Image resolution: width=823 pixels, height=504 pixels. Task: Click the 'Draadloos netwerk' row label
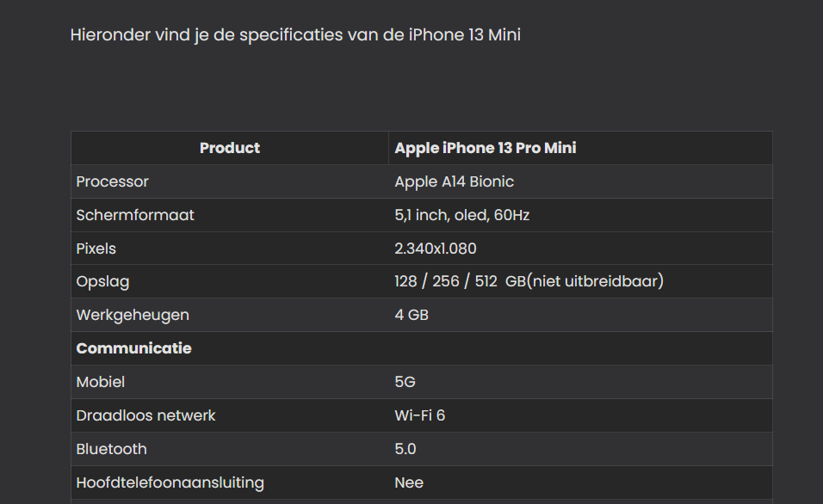click(x=145, y=415)
